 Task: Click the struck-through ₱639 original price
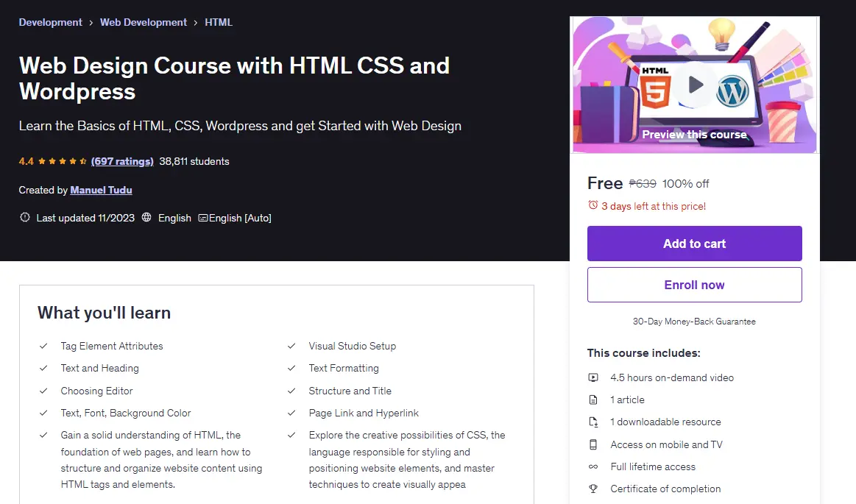pyautogui.click(x=643, y=184)
